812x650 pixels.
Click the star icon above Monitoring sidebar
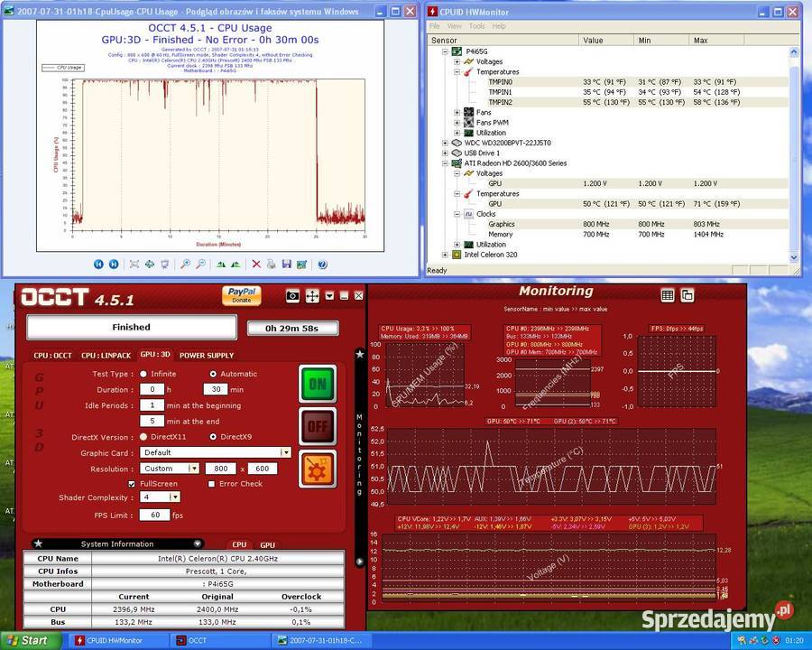pyautogui.click(x=360, y=355)
